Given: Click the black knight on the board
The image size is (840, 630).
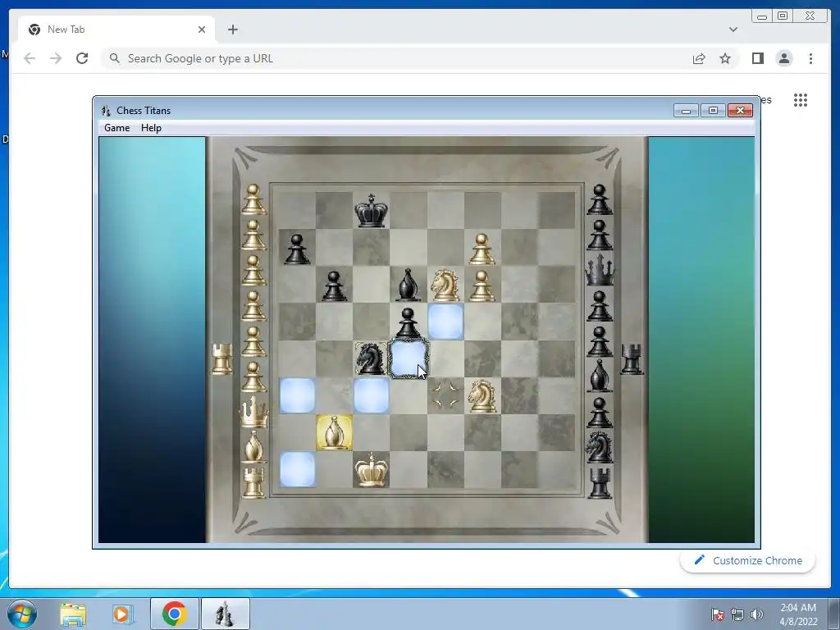Looking at the screenshot, I should pyautogui.click(x=372, y=358).
